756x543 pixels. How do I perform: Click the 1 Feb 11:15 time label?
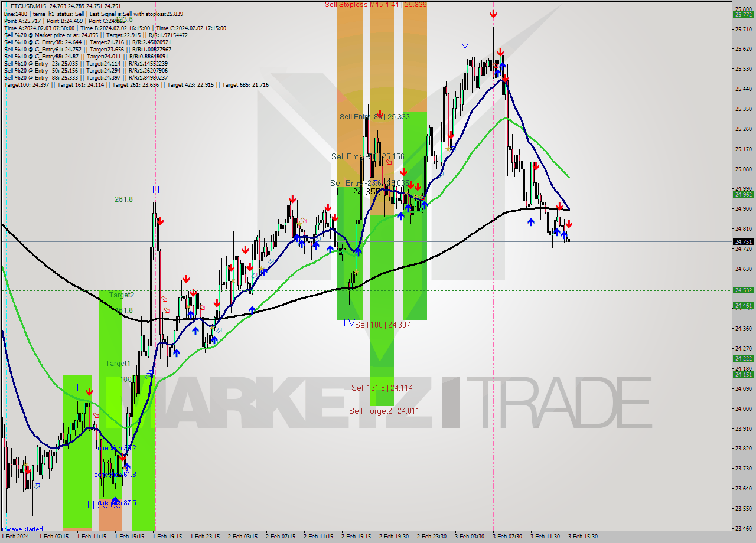click(x=92, y=537)
